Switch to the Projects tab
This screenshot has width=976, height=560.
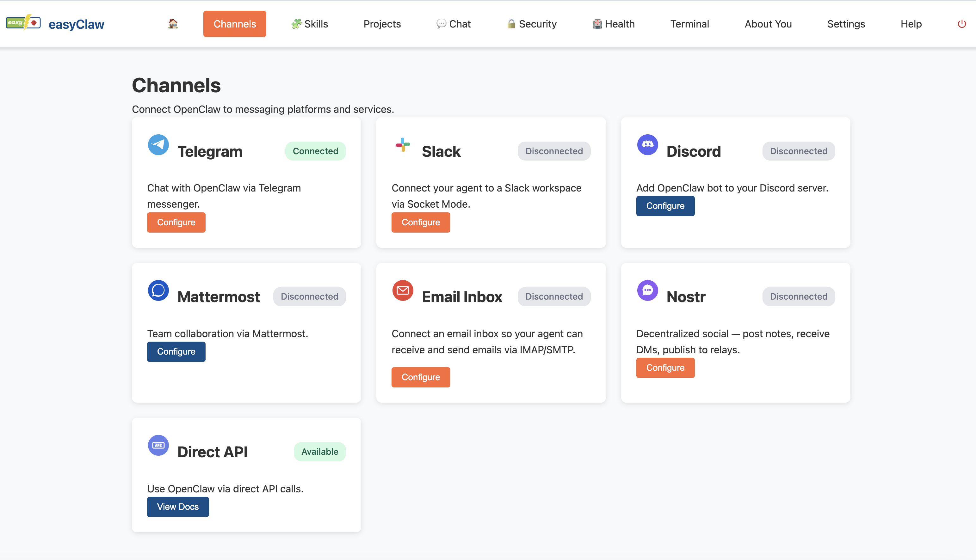tap(382, 24)
